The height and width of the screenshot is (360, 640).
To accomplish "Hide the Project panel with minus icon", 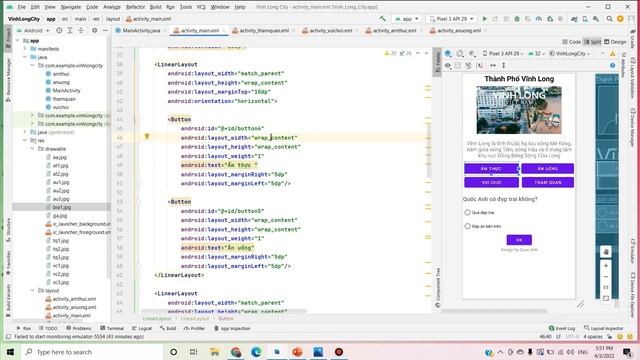I will point(105,31).
